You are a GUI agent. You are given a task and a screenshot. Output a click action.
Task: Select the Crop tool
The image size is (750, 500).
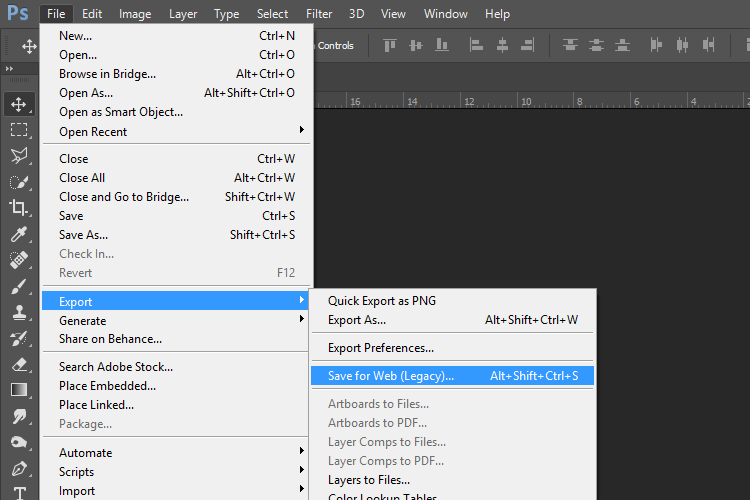[x=19, y=208]
